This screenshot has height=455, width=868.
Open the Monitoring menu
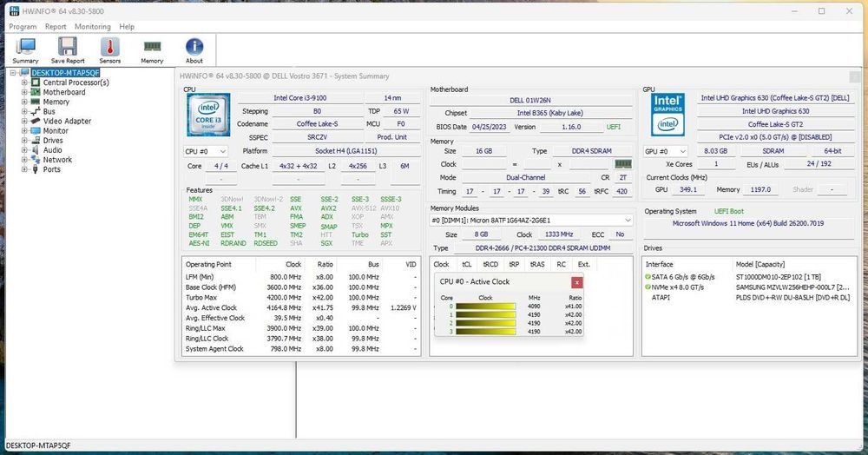pos(93,27)
